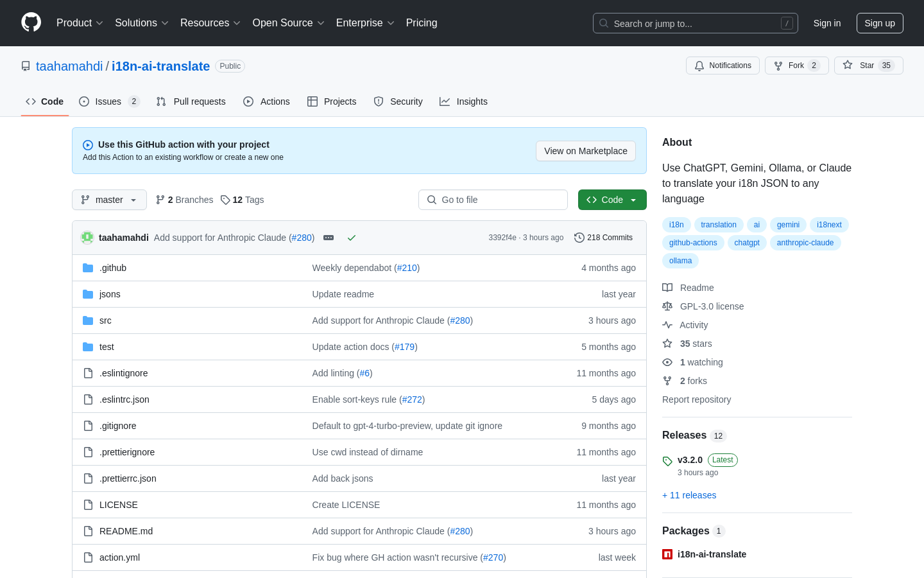Expand the Open Source menu

tap(289, 22)
